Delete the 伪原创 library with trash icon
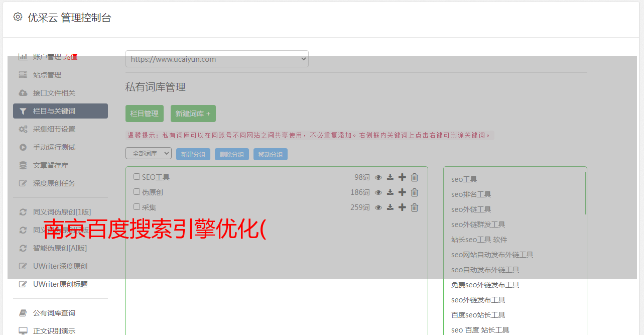644x335 pixels. tap(415, 192)
